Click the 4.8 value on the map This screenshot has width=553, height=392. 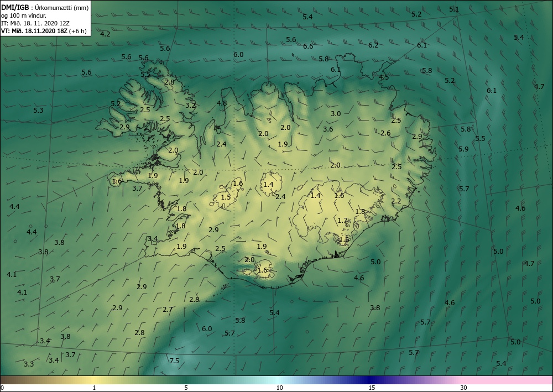[222, 103]
